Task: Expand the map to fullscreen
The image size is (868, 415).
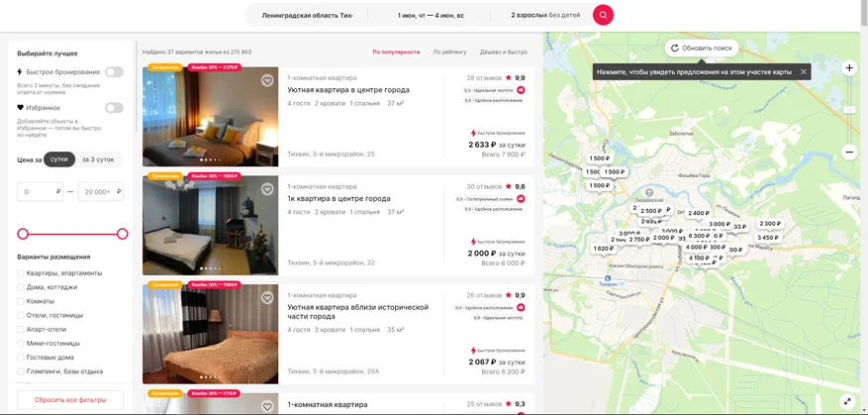Action: click(847, 402)
